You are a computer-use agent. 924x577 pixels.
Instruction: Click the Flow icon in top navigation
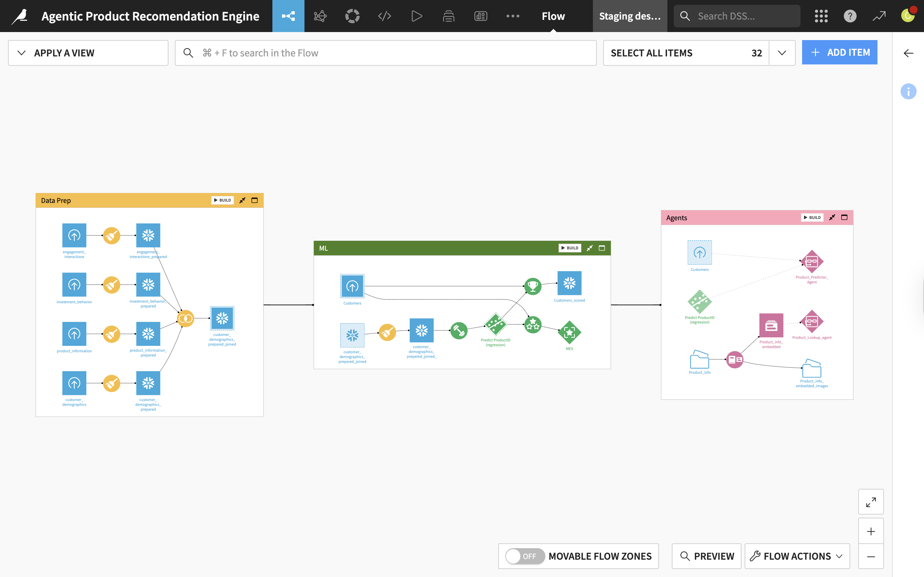tap(288, 16)
